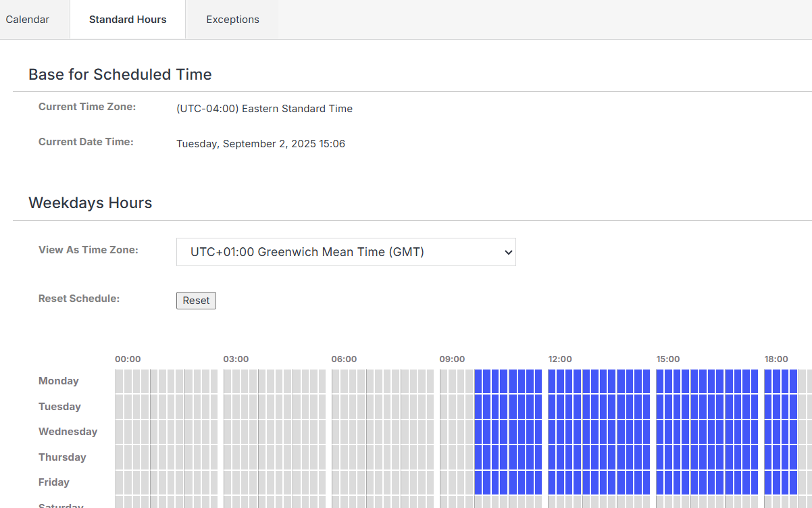The image size is (812, 508).
Task: Enable Wednesday slot directly under 09:00
Action: coord(444,432)
